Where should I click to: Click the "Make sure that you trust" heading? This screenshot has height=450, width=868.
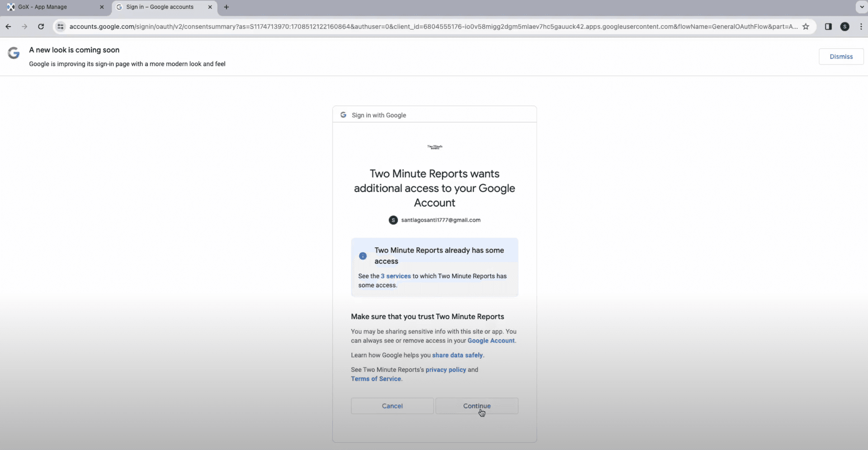coord(427,317)
